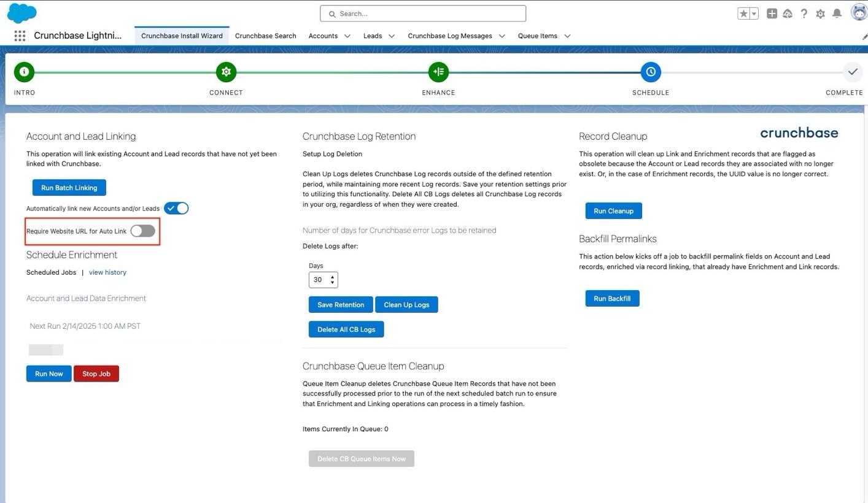The image size is (868, 503).
Task: Toggle Automatically link new Accounts and/or Leads
Action: 176,209
